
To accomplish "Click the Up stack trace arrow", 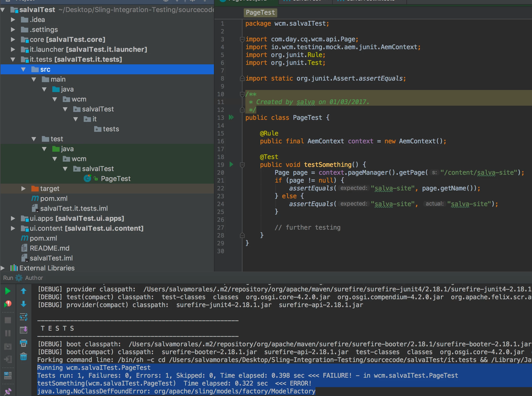I will [x=23, y=291].
